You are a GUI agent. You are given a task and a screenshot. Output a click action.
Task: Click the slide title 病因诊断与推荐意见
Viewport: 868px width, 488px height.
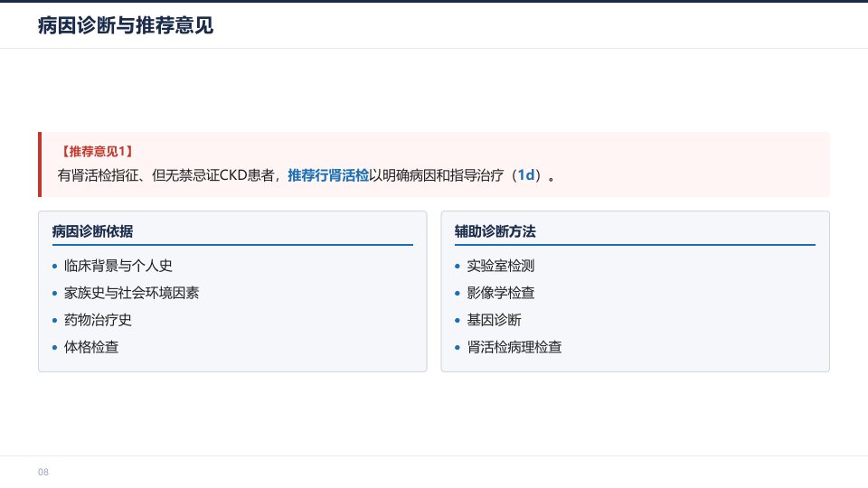pyautogui.click(x=126, y=25)
